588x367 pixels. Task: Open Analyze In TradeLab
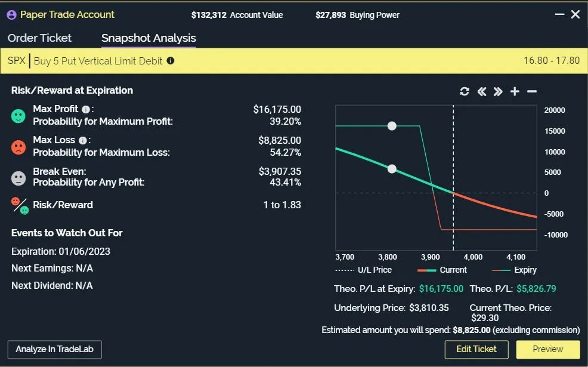[x=54, y=350]
